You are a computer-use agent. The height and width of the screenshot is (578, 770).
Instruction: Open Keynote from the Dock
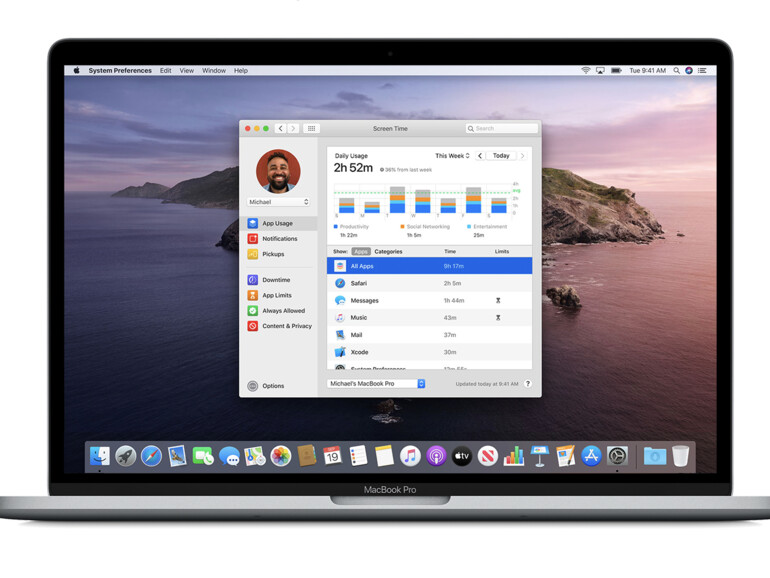539,456
